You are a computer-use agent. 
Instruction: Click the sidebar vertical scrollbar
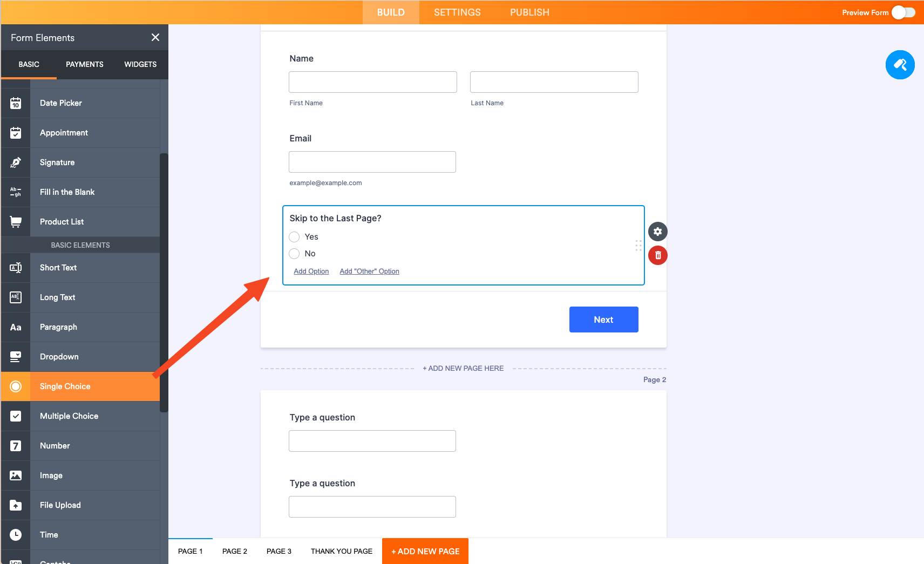pos(164,283)
